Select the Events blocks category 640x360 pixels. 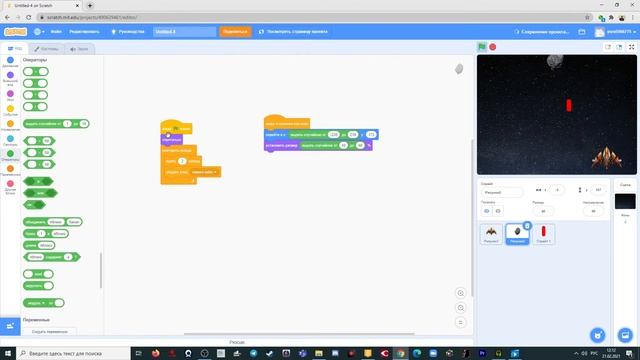pos(10,111)
